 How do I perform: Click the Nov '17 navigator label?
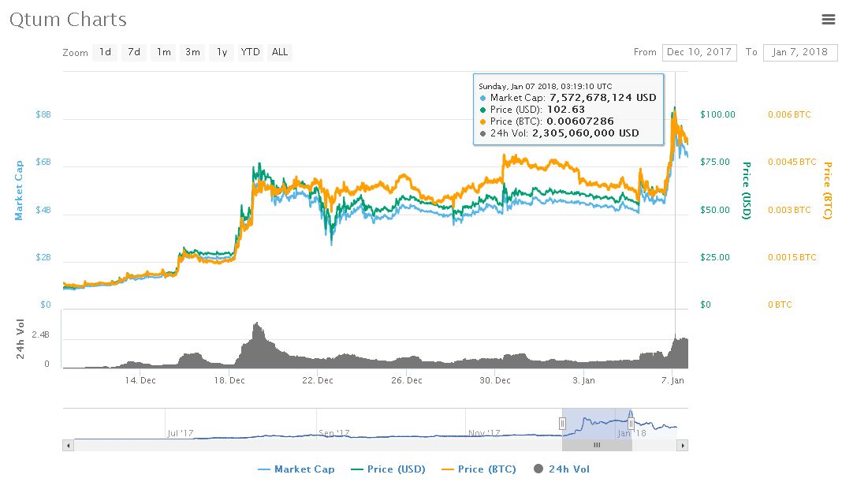point(484,433)
